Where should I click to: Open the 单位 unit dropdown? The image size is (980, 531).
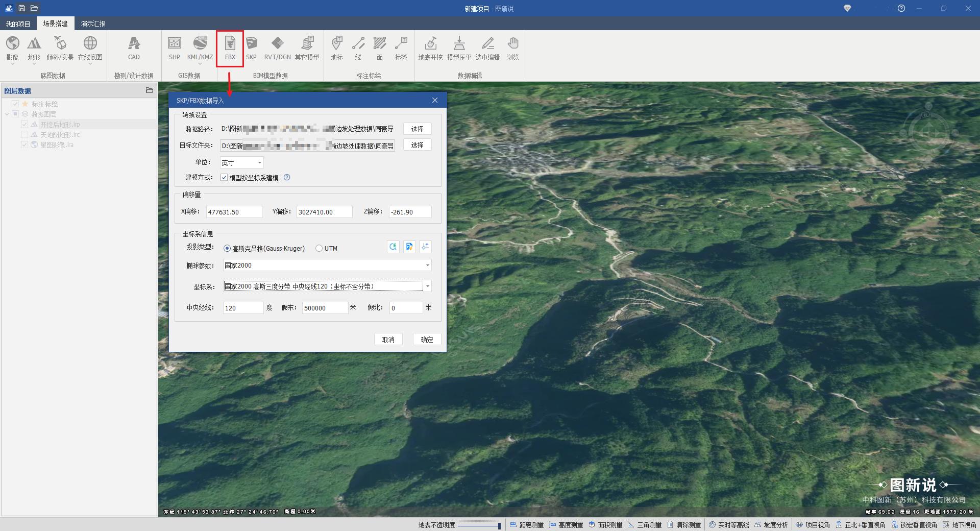[x=242, y=163]
